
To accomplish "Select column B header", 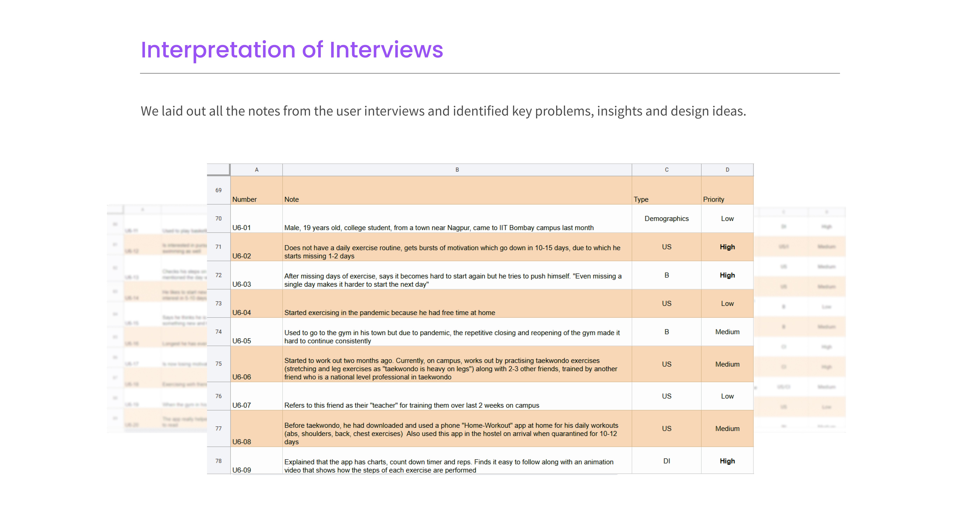I will pyautogui.click(x=457, y=170).
